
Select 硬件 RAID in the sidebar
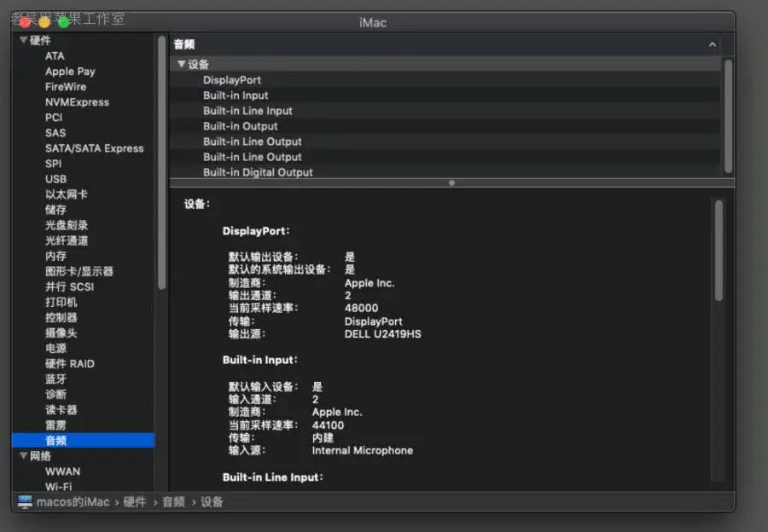pos(70,364)
